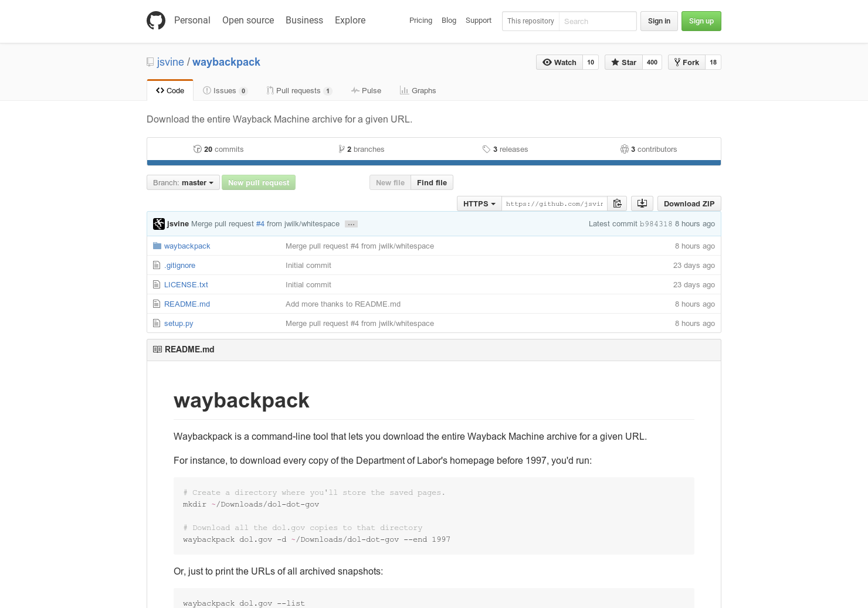Go to the Blog link
The width and height of the screenshot is (868, 608).
pyautogui.click(x=449, y=21)
